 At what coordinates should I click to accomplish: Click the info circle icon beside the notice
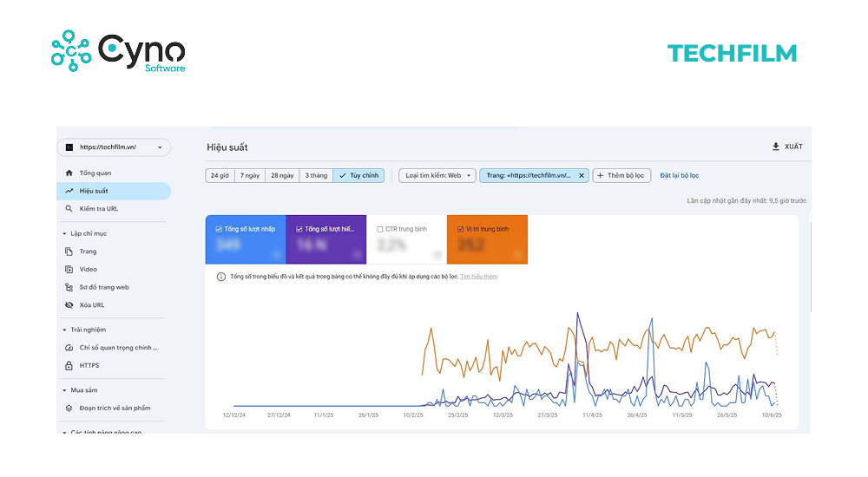pos(220,277)
